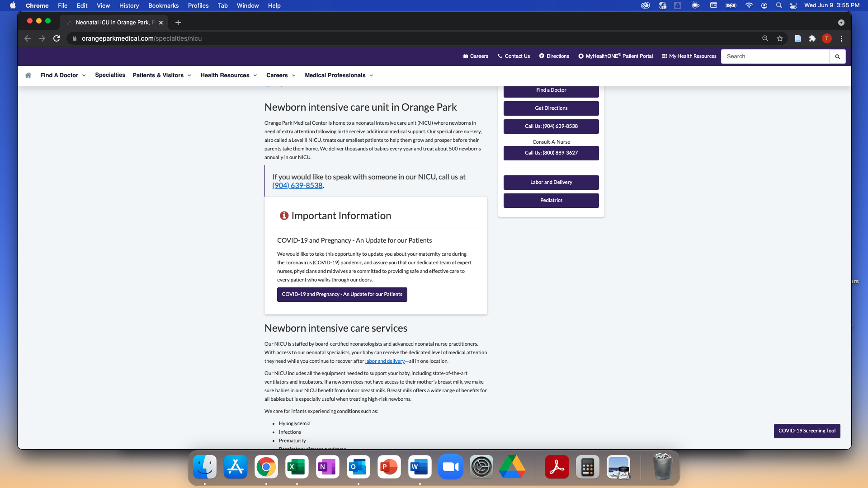
Task: Launch Excel from the dock
Action: (297, 467)
